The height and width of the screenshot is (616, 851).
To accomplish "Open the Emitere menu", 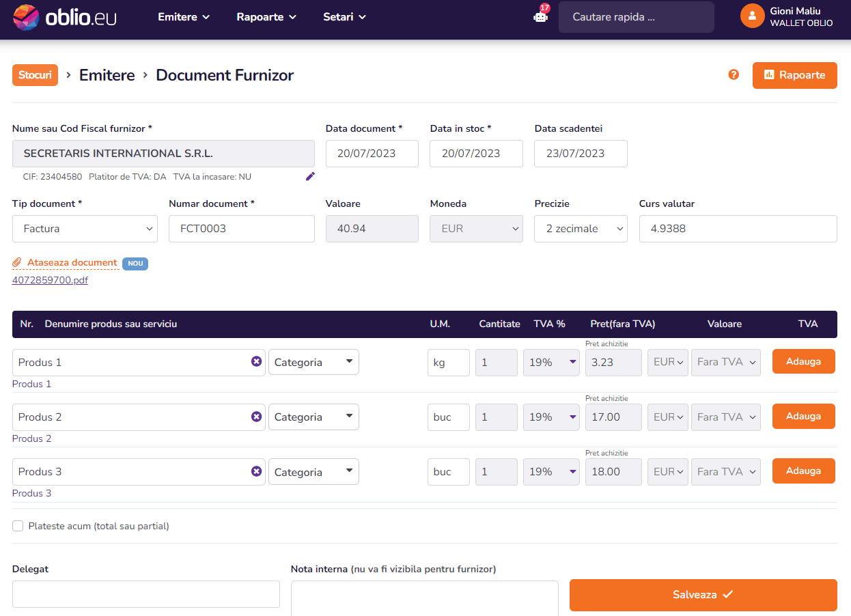I will [x=184, y=17].
